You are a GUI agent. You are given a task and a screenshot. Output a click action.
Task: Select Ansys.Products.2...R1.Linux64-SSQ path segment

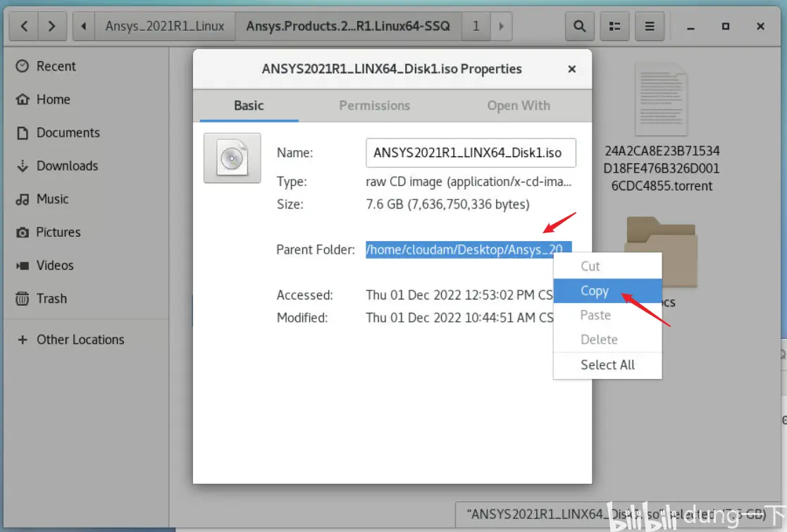click(348, 26)
